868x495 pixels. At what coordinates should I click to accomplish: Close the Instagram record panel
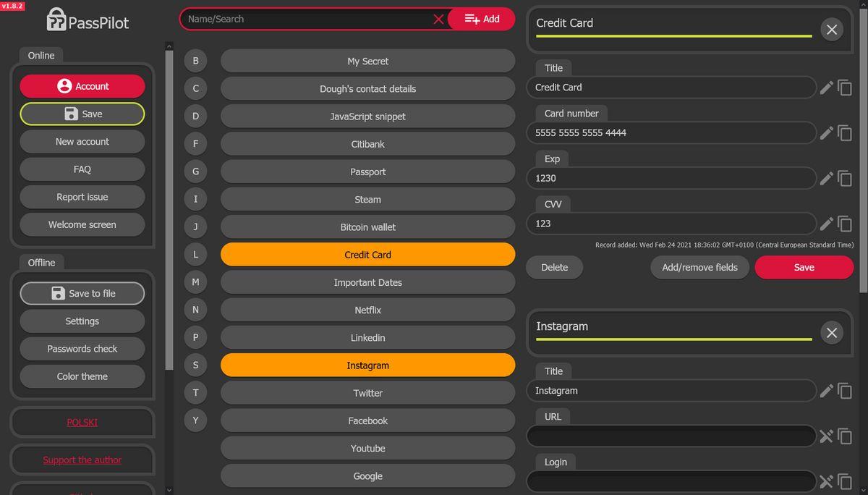tap(831, 333)
